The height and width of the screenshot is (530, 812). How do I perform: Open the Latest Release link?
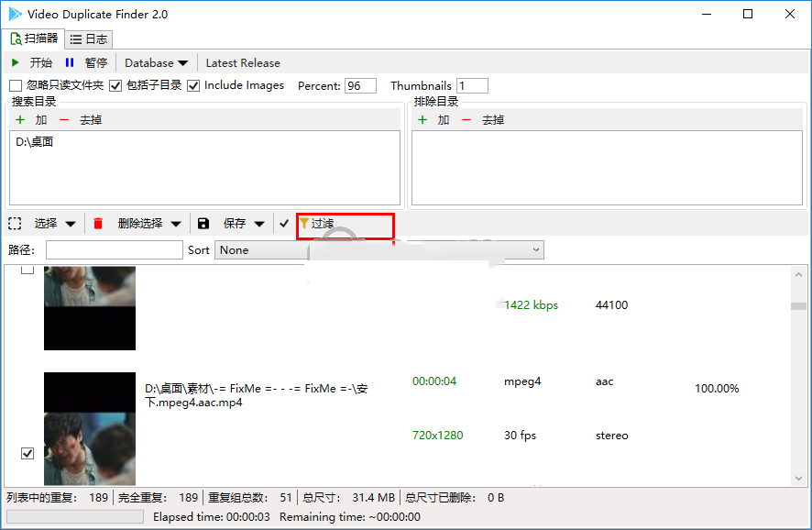coord(243,62)
